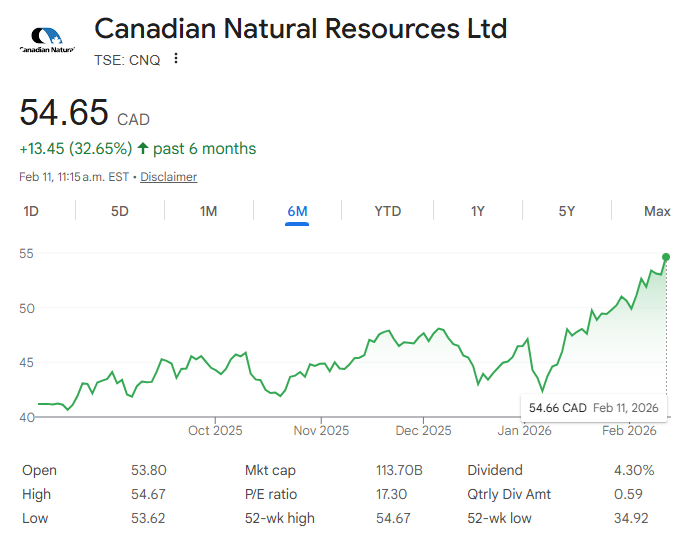Show the 1Y chart range
The width and height of the screenshot is (676, 537).
478,211
